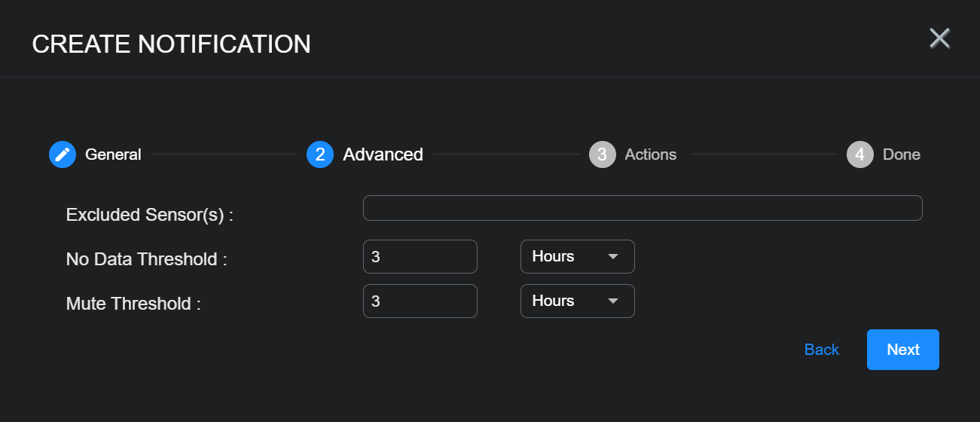The width and height of the screenshot is (980, 422).
Task: Click the Back link
Action: [821, 350]
